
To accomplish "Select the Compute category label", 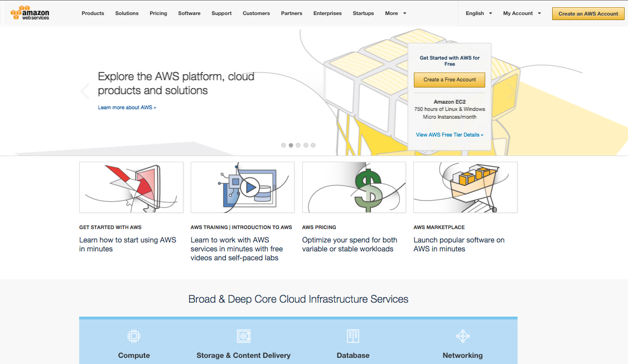I will 134,355.
